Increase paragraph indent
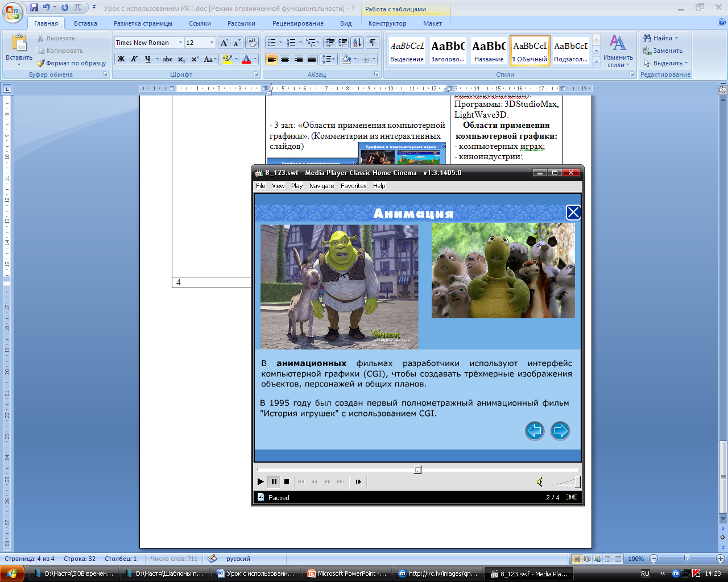This screenshot has width=728, height=582. (x=343, y=43)
